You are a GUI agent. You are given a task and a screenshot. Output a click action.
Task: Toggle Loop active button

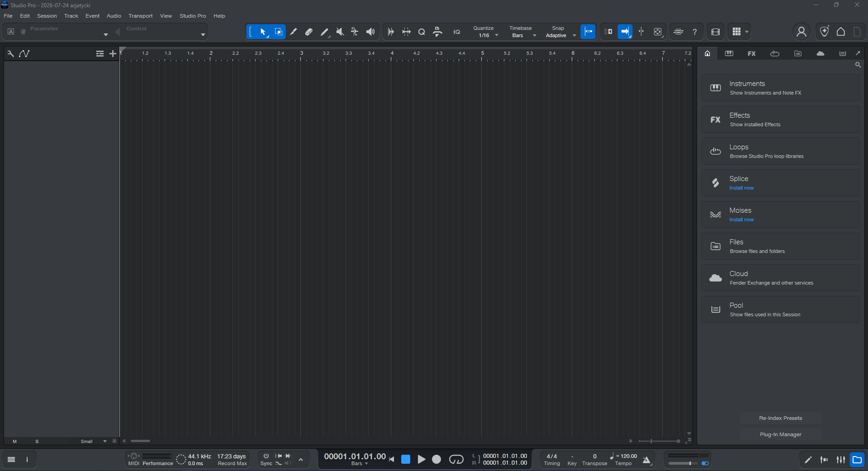[456, 460]
